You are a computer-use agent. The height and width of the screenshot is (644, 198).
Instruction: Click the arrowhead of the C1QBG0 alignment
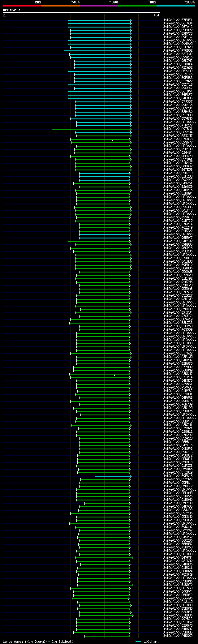tap(132, 616)
